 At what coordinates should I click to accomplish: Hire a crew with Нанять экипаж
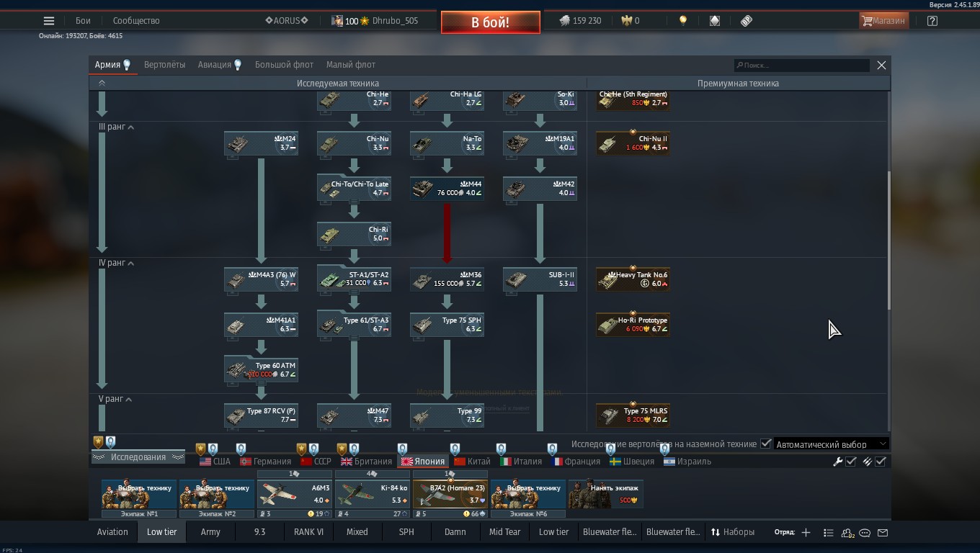pos(606,494)
